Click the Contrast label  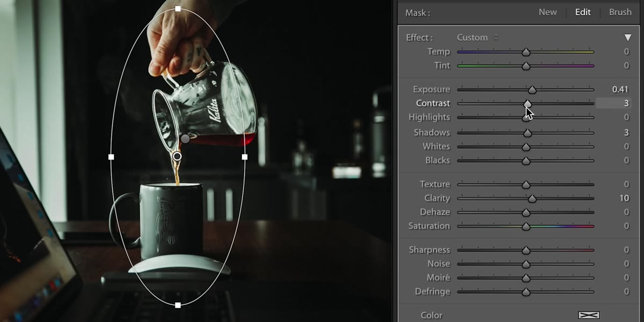coord(433,103)
